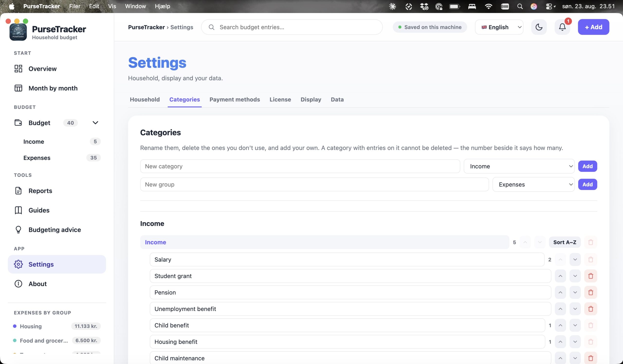Open the Vis menu
This screenshot has width=623, height=364.
click(112, 6)
